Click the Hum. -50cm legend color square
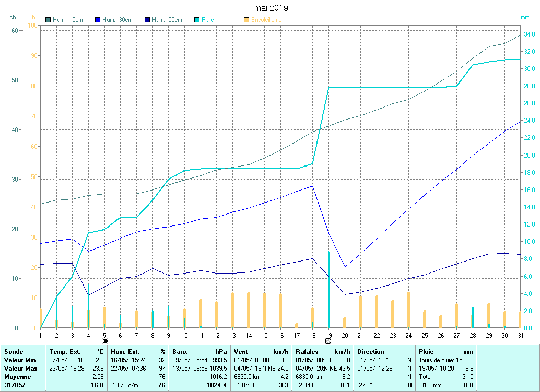The height and width of the screenshot is (392, 540). point(147,20)
